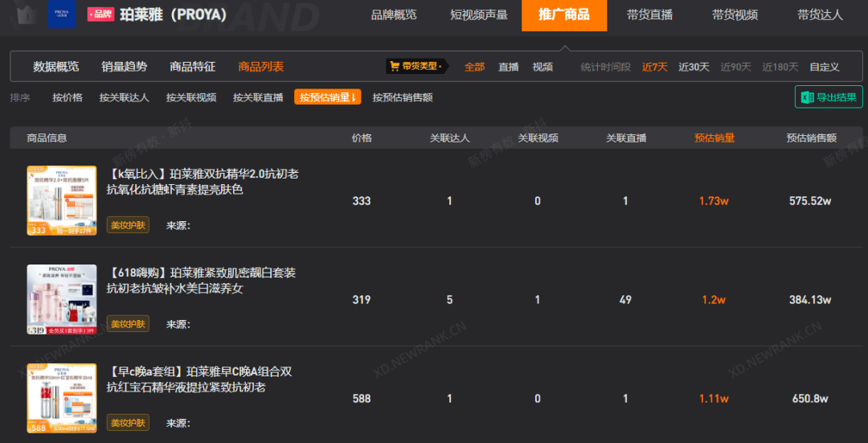Sort by 按关联视频
This screenshot has width=868, height=443.
point(191,97)
